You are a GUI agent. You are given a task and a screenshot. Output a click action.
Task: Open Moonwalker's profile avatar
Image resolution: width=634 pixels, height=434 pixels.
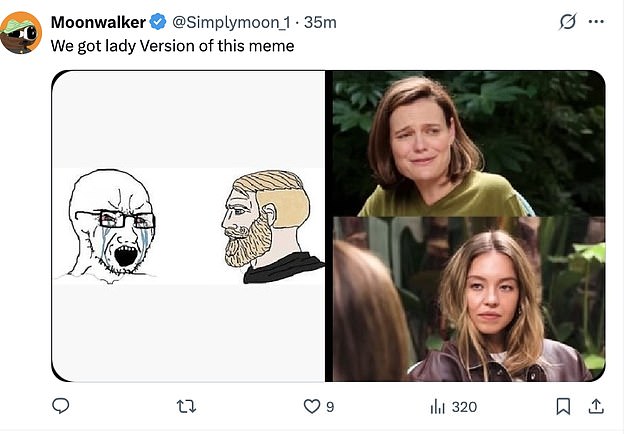point(20,35)
